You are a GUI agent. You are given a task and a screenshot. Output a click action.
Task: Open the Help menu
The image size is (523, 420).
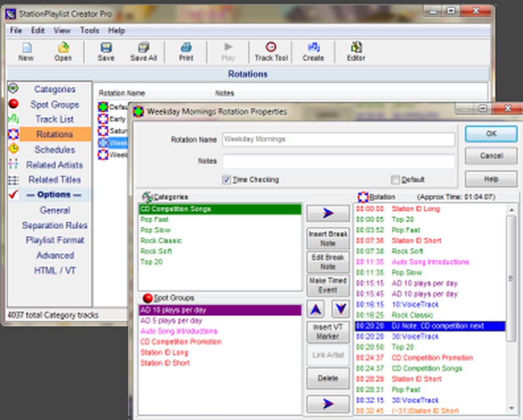pyautogui.click(x=117, y=30)
